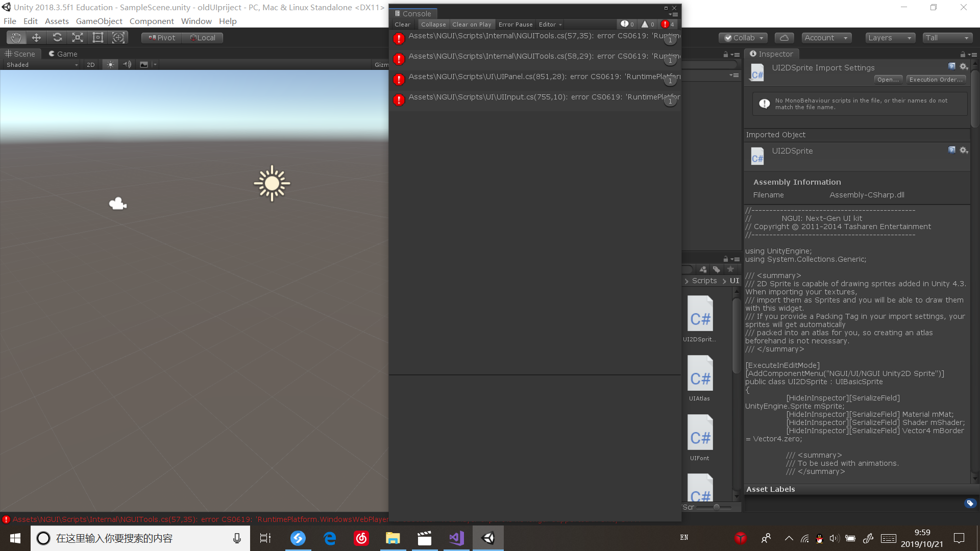Viewport: 980px width, 551px height.
Task: Select UIFont script in Project
Action: 700,438
